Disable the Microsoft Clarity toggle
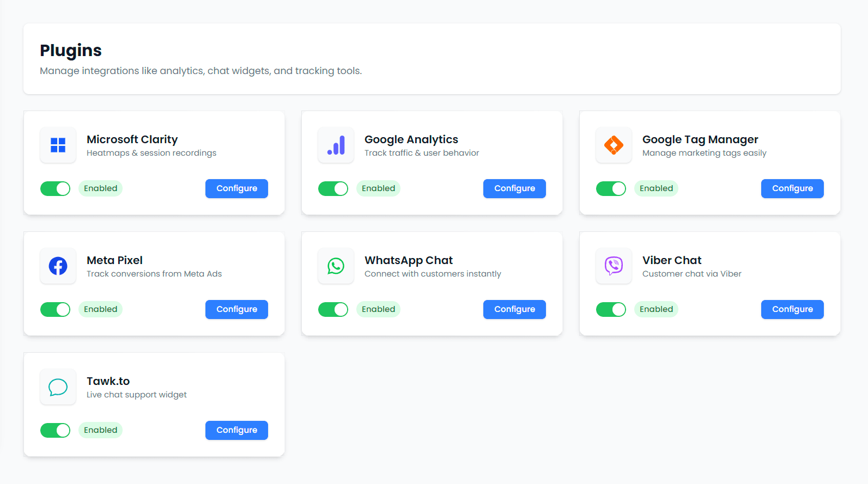868x484 pixels. click(55, 189)
